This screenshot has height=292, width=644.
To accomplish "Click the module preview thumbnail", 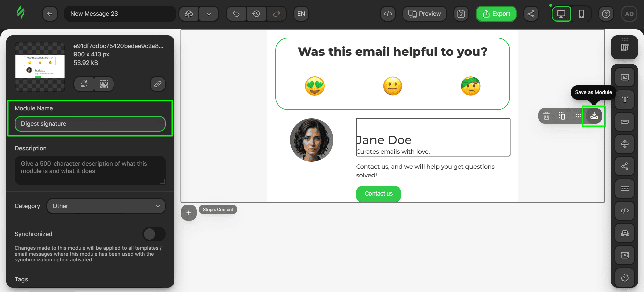I will click(x=40, y=67).
